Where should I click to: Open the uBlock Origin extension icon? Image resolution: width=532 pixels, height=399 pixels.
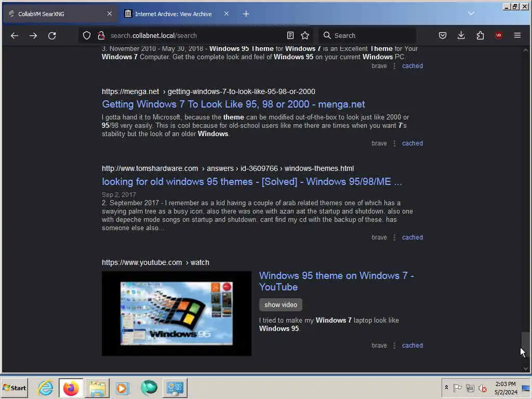click(499, 36)
